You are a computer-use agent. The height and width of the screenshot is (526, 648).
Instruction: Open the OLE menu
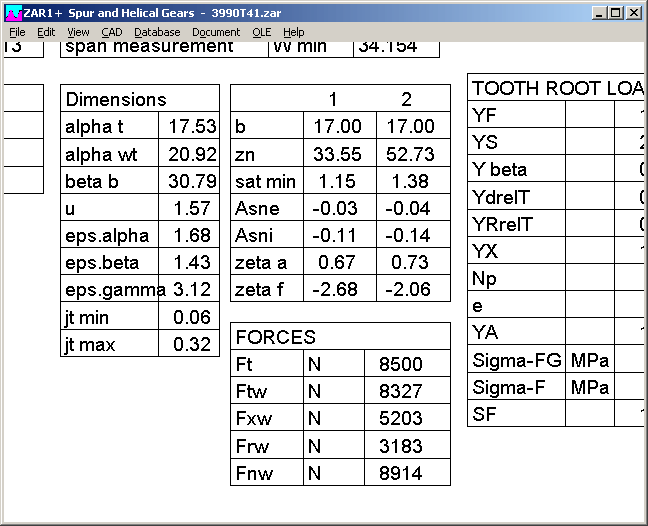[x=261, y=32]
